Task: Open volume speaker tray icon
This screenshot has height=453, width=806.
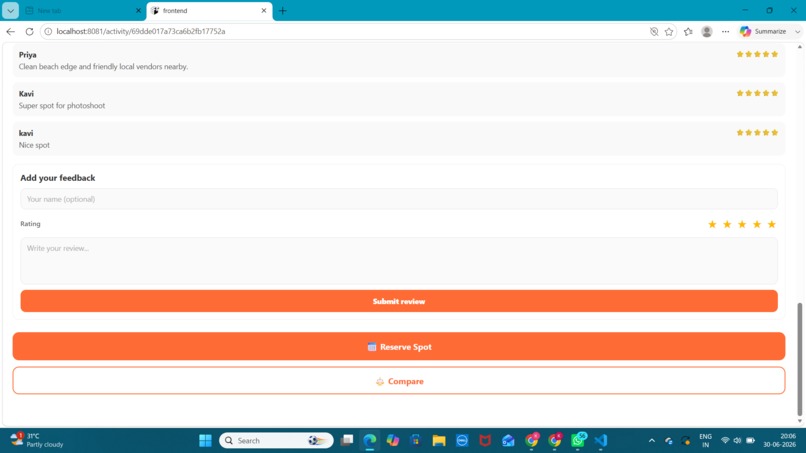Action: point(738,441)
